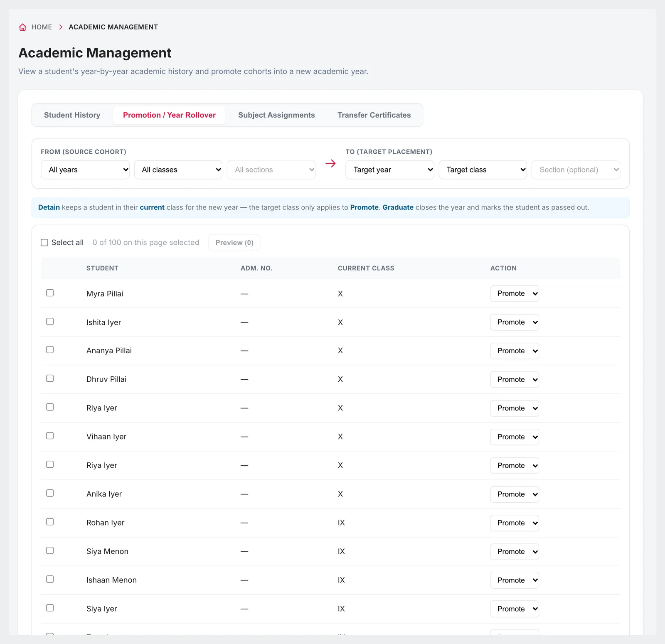This screenshot has width=665, height=644.
Task: Expand Anika Iyer's Promote dropdown
Action: pos(515,494)
